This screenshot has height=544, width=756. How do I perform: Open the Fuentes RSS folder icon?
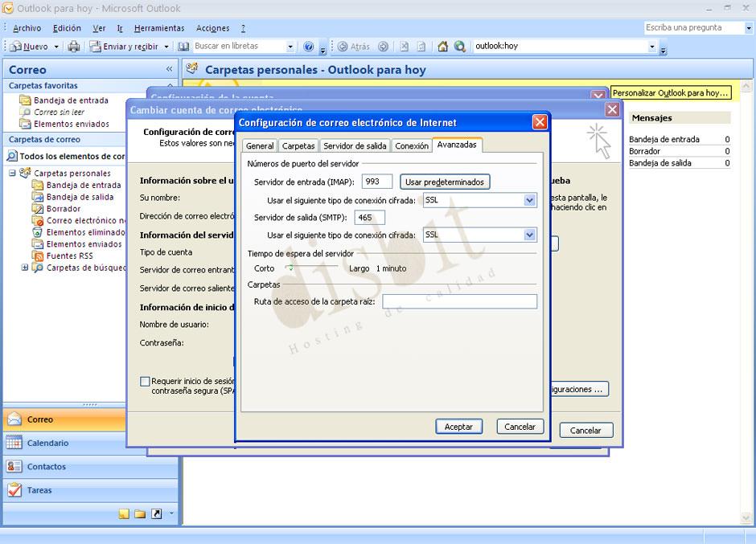pos(39,256)
